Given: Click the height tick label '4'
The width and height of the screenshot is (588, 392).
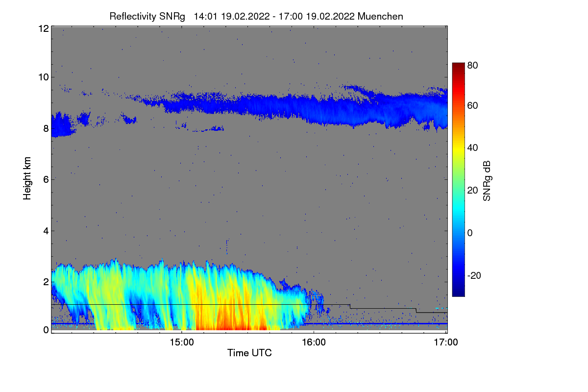Looking at the screenshot, I should click(46, 230).
